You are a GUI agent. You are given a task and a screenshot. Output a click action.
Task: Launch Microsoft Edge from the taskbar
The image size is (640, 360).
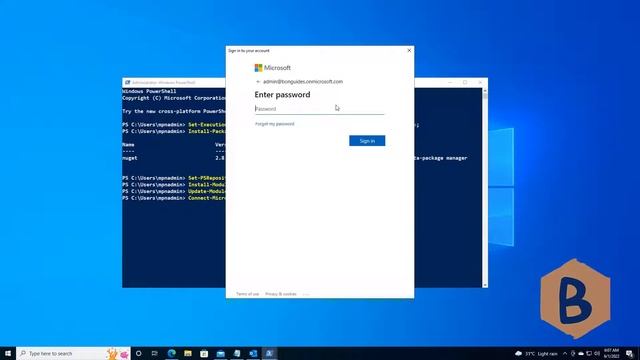tap(171, 353)
